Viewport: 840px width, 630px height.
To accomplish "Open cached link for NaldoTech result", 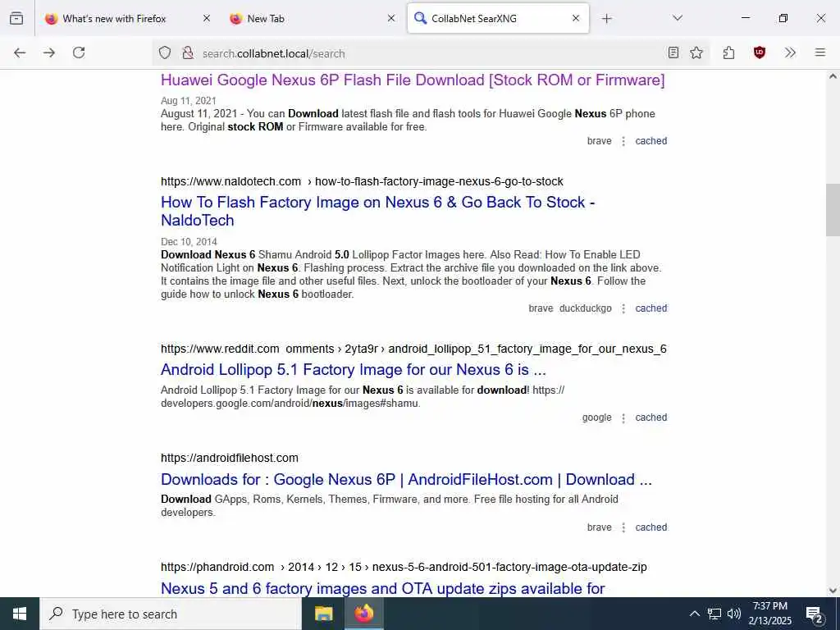I will [x=651, y=308].
